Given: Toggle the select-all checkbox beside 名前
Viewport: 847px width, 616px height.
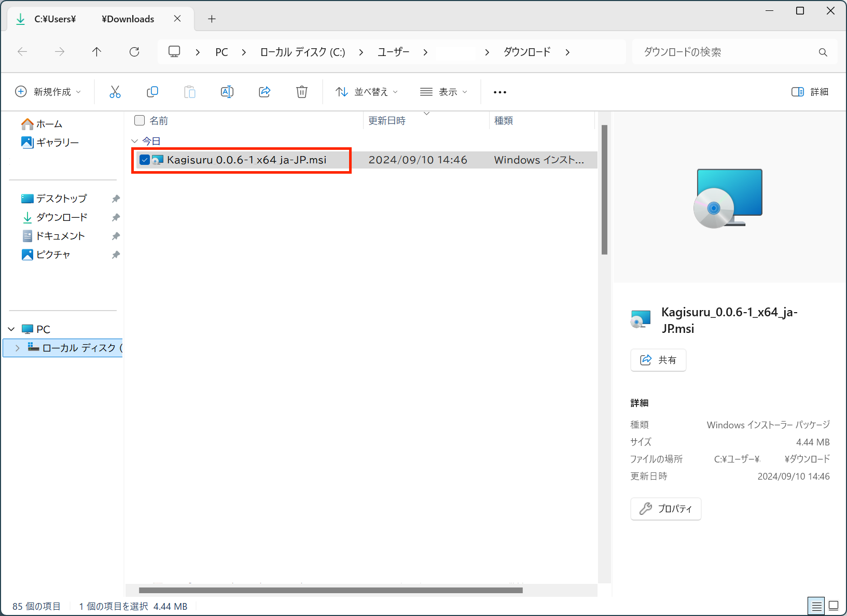Looking at the screenshot, I should point(140,120).
